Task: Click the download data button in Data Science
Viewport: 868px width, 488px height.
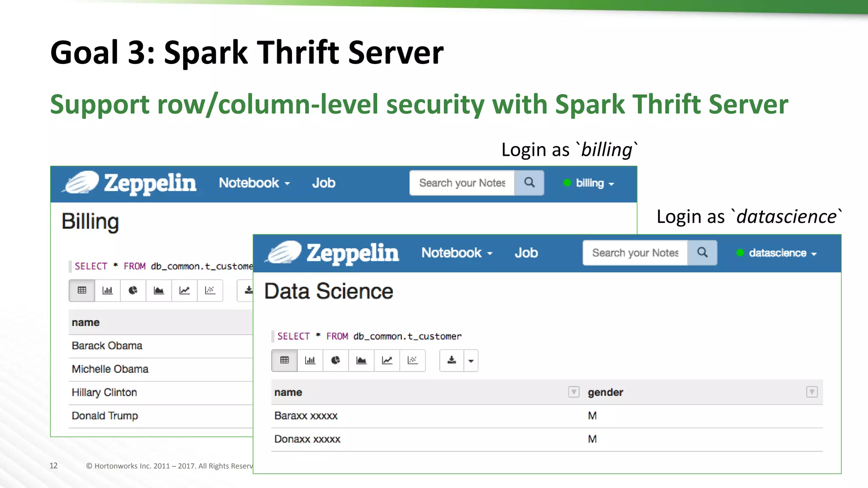Action: click(x=452, y=360)
